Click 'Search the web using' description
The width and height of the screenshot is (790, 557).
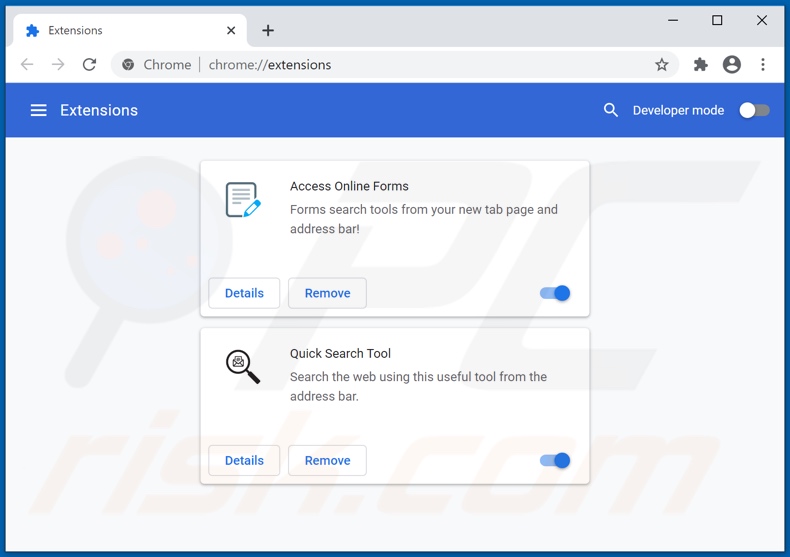418,386
